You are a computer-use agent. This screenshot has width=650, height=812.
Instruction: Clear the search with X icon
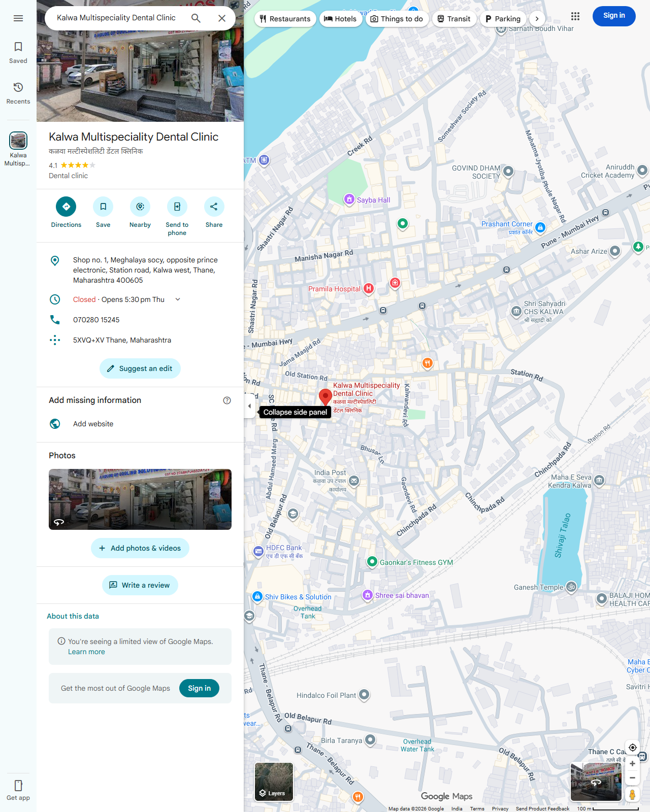pos(222,18)
